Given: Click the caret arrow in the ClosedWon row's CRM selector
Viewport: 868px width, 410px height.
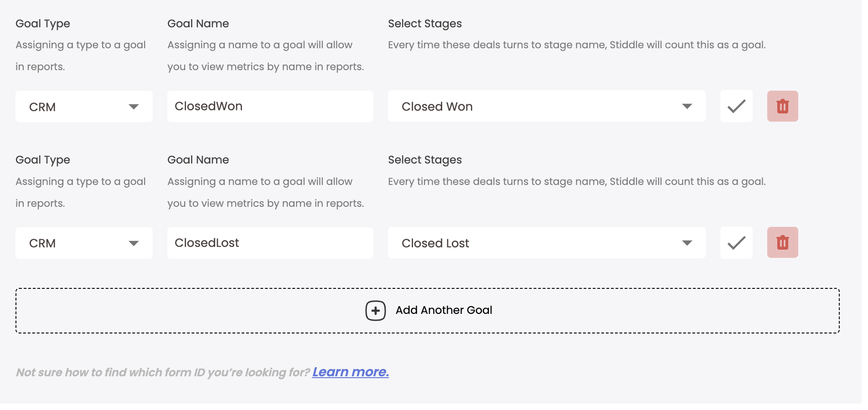Looking at the screenshot, I should [x=134, y=107].
